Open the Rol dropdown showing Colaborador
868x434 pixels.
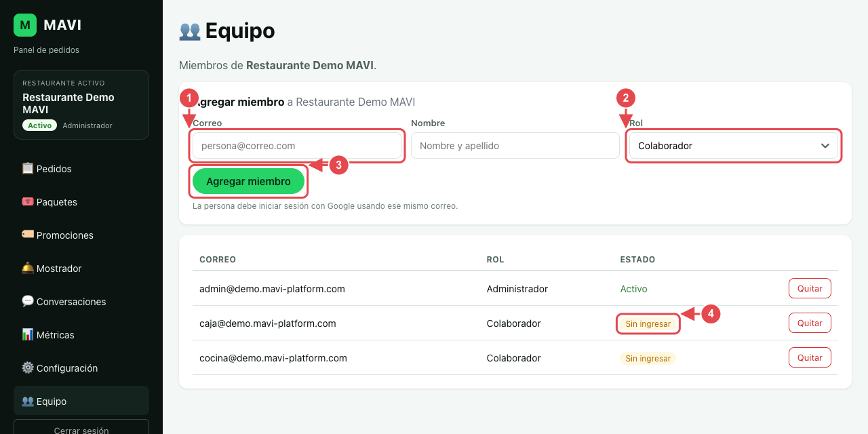[734, 146]
